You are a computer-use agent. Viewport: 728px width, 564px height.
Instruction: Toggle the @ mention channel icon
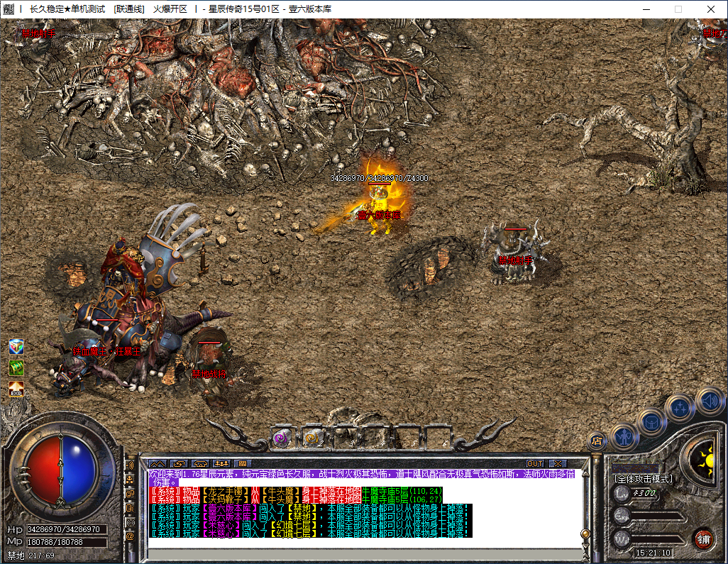tap(131, 537)
